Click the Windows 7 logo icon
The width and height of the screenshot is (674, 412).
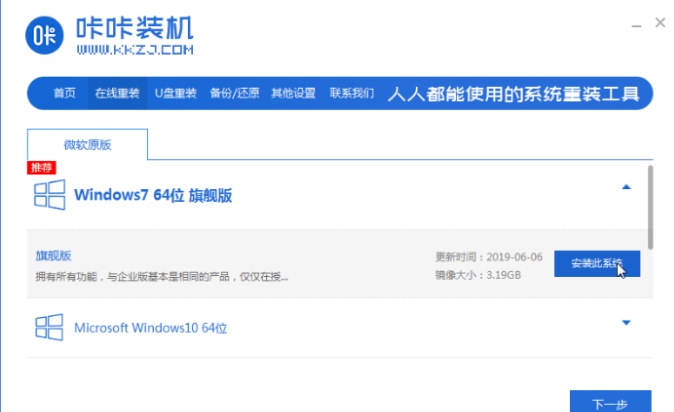coord(51,194)
